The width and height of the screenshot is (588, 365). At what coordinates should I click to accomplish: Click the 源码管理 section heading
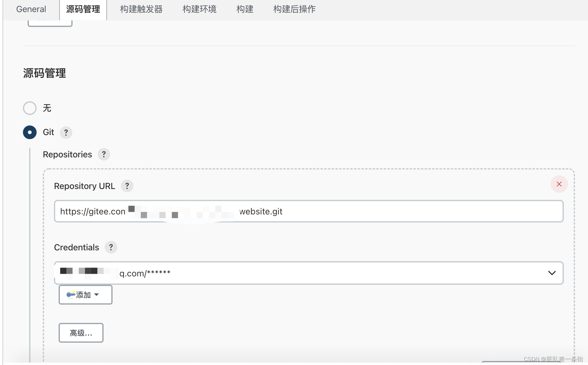[44, 73]
